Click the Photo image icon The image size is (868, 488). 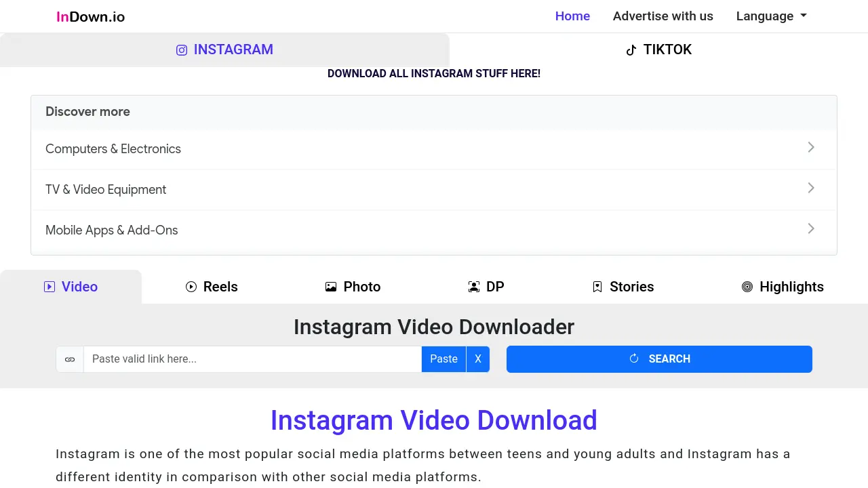point(331,287)
